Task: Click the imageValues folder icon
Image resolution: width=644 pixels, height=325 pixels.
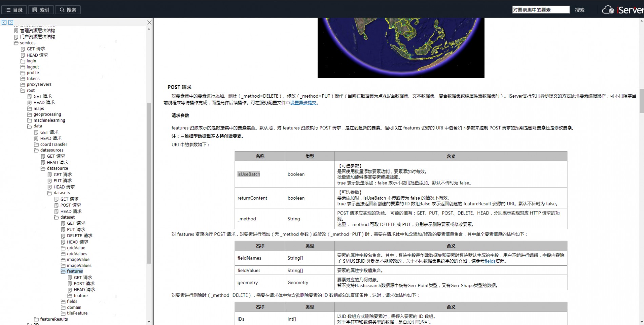Action: click(63, 266)
